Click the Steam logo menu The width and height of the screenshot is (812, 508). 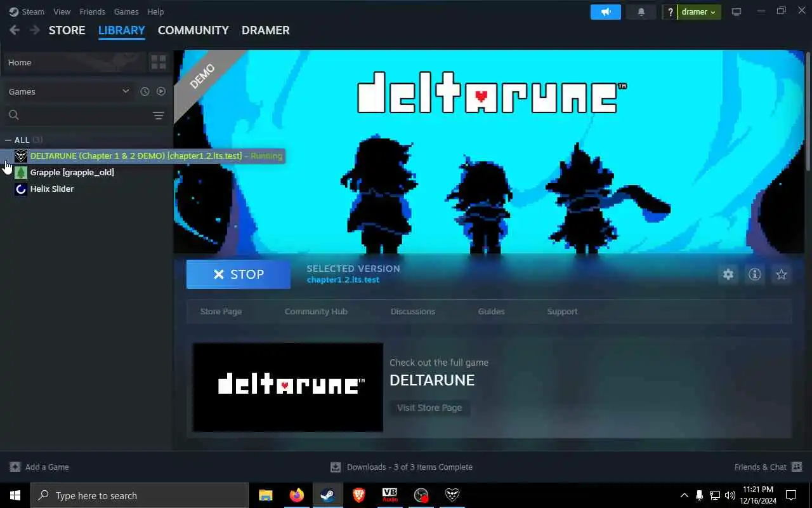click(27, 11)
